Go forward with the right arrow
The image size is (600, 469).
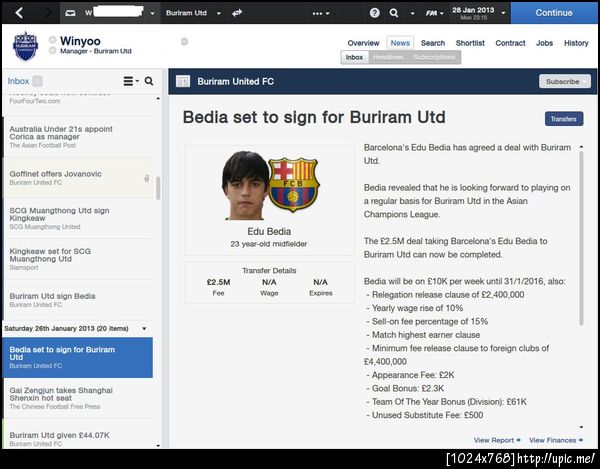[49, 13]
